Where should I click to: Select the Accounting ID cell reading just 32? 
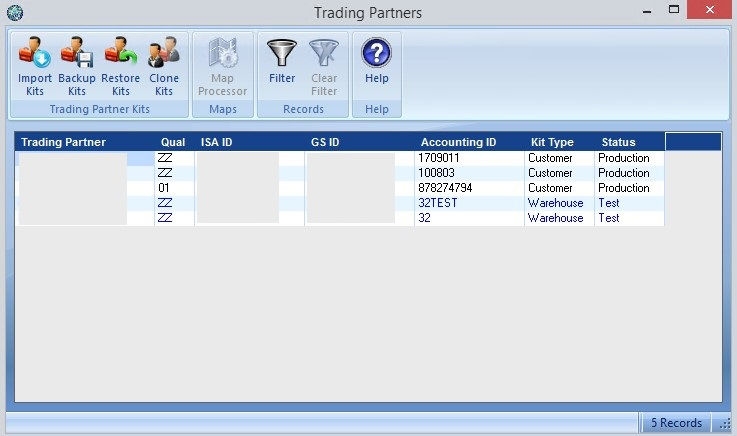point(469,218)
